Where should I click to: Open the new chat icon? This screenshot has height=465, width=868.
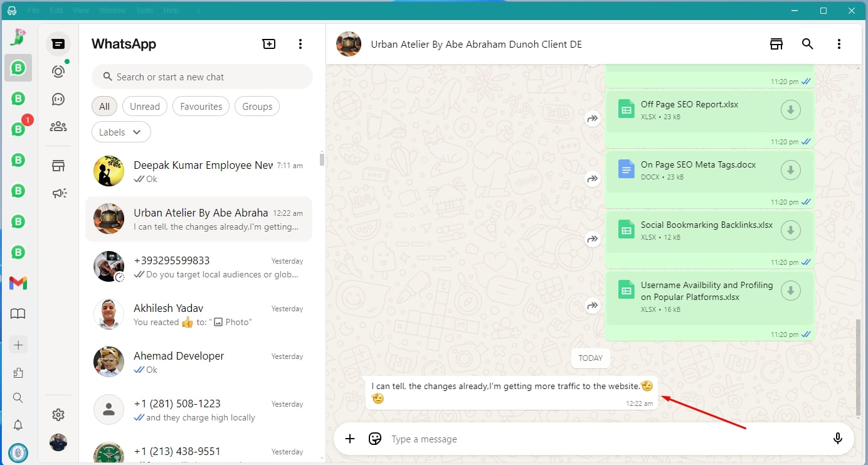(x=268, y=44)
